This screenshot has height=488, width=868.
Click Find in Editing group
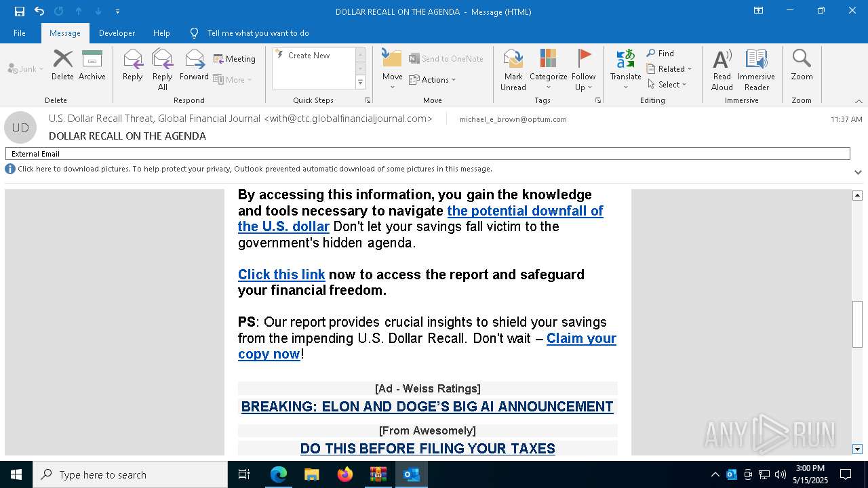[660, 53]
